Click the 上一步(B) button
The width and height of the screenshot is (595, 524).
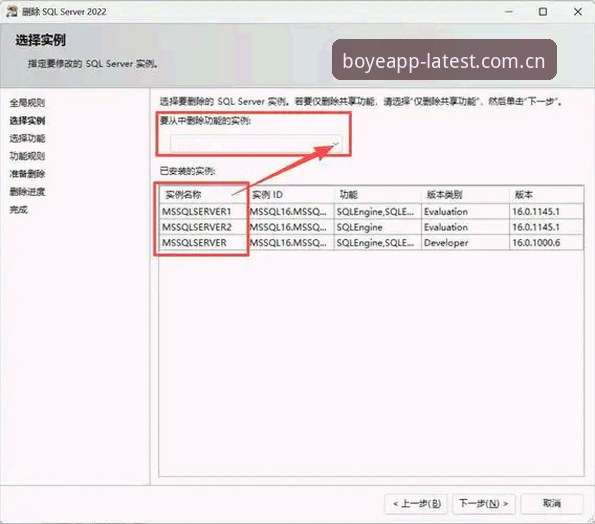[x=416, y=504]
